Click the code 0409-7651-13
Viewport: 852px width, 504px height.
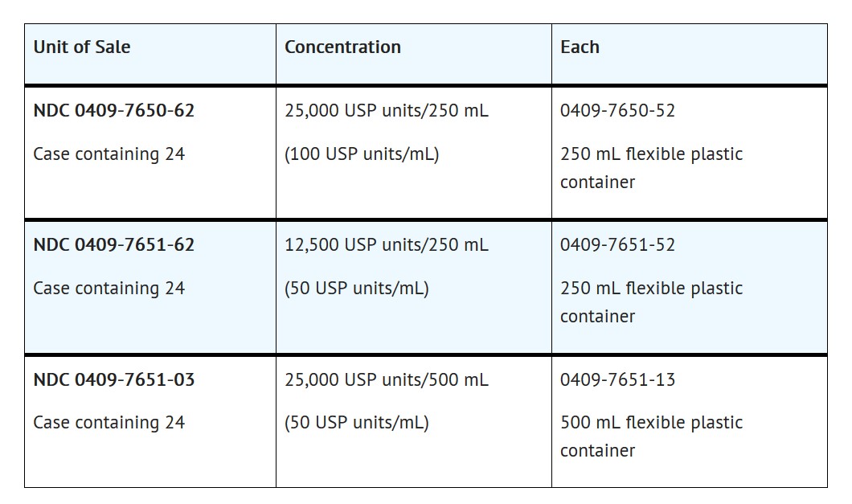(617, 379)
